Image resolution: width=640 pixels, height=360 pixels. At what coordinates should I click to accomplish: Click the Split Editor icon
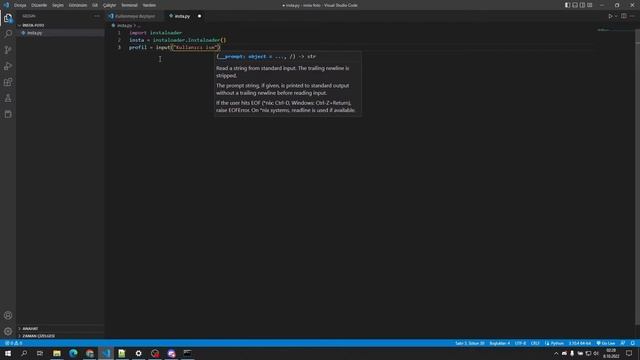pos(624,16)
